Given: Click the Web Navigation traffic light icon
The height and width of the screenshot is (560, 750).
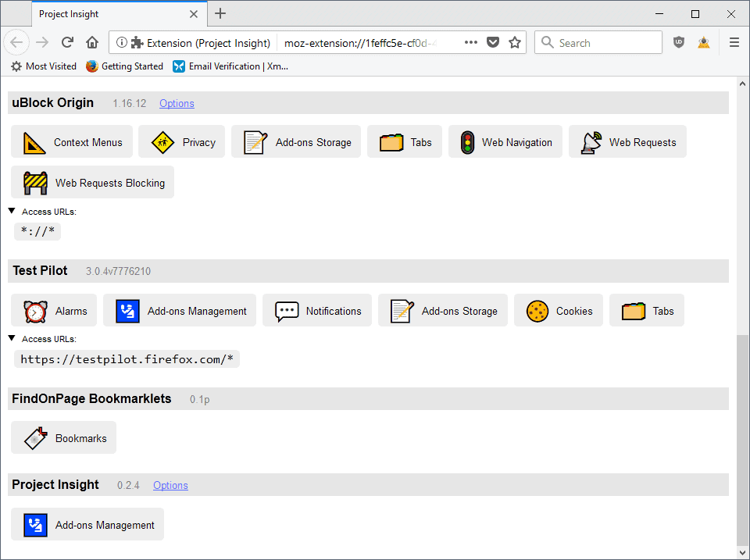Looking at the screenshot, I should [x=467, y=142].
